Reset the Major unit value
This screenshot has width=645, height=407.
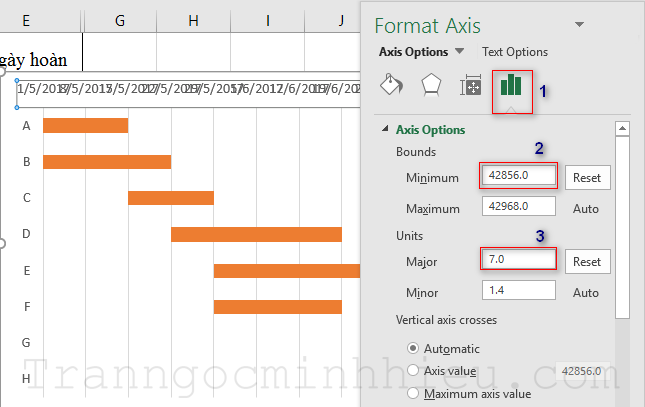pyautogui.click(x=587, y=261)
